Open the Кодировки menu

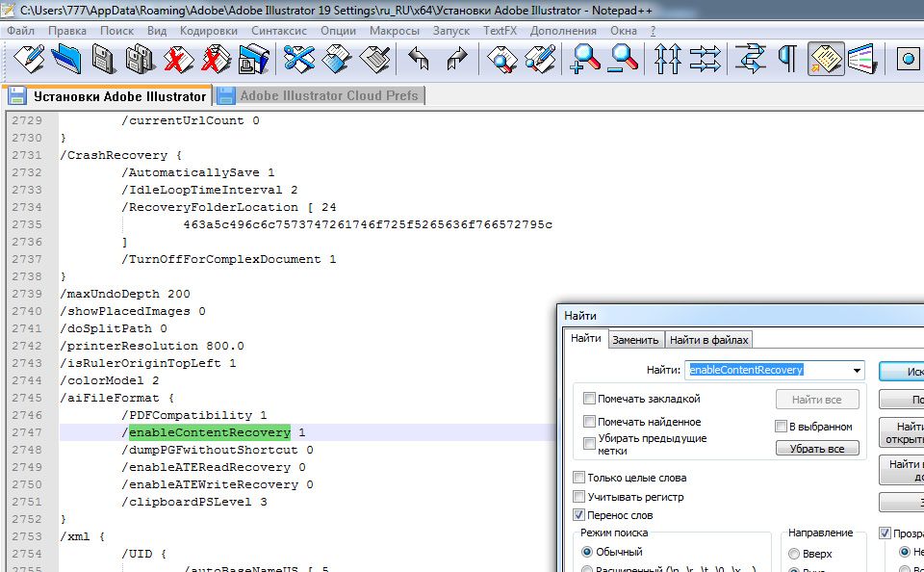pos(209,31)
